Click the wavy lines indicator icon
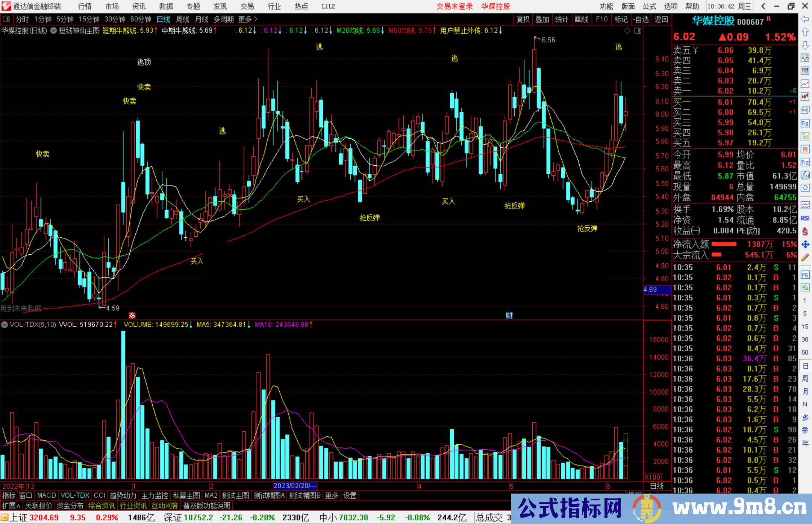The image size is (812, 524). [x=805, y=205]
